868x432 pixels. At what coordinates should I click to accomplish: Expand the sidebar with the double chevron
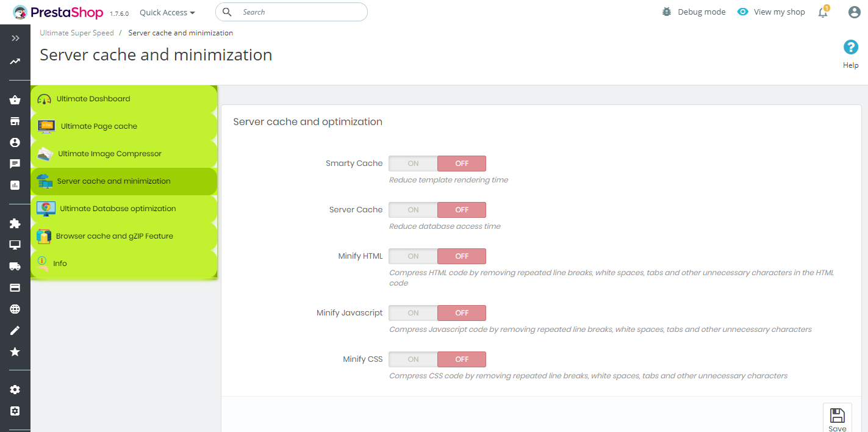[x=15, y=38]
